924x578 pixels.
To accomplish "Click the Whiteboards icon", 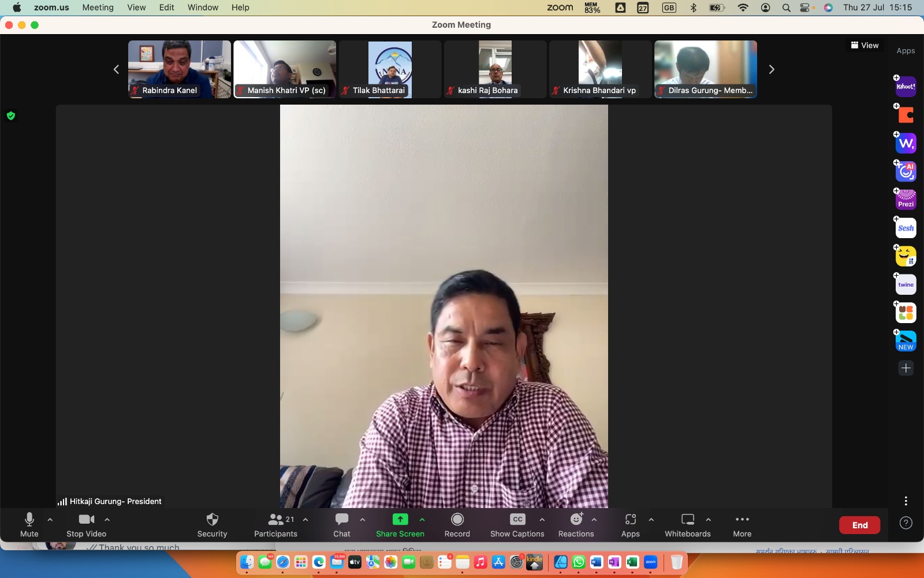I will tap(687, 520).
